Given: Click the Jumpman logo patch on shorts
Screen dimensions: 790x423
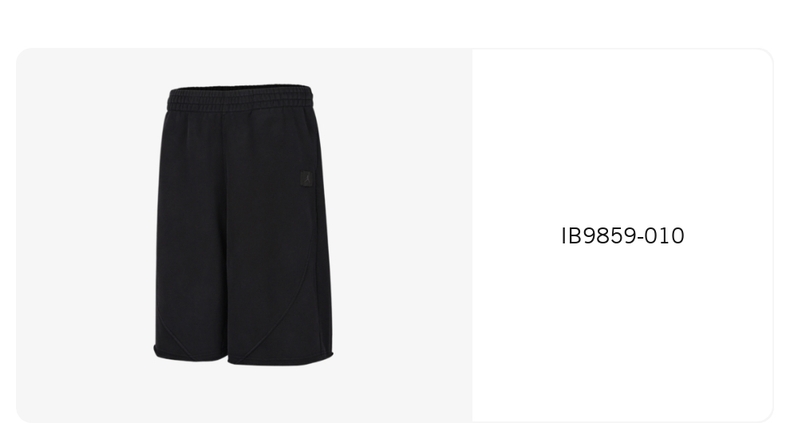Looking at the screenshot, I should point(306,179).
